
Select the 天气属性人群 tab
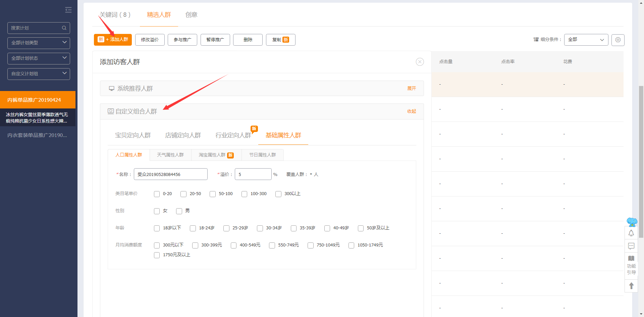pyautogui.click(x=170, y=155)
